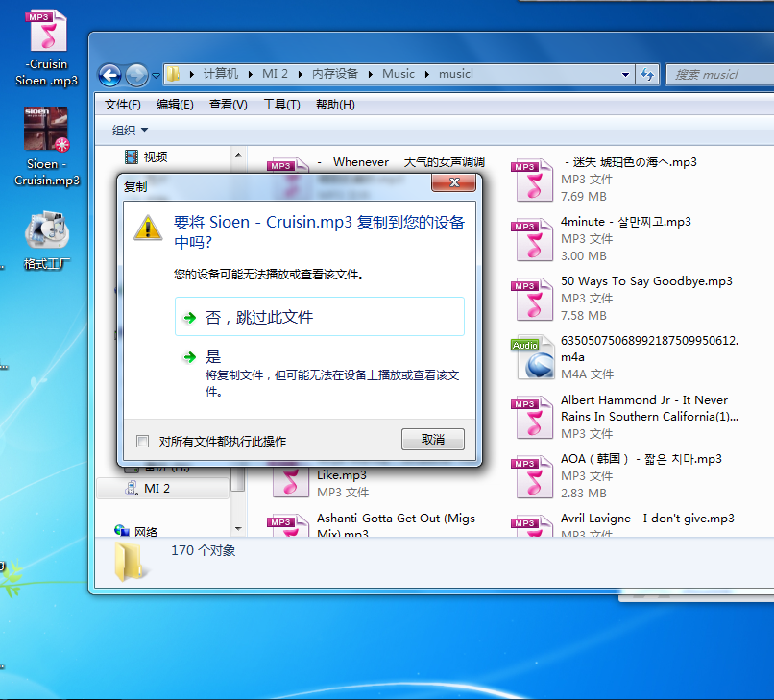The height and width of the screenshot is (700, 774).
Task: Select the Ashanti-Gotta Get Out mp3 icon
Action: click(x=288, y=525)
